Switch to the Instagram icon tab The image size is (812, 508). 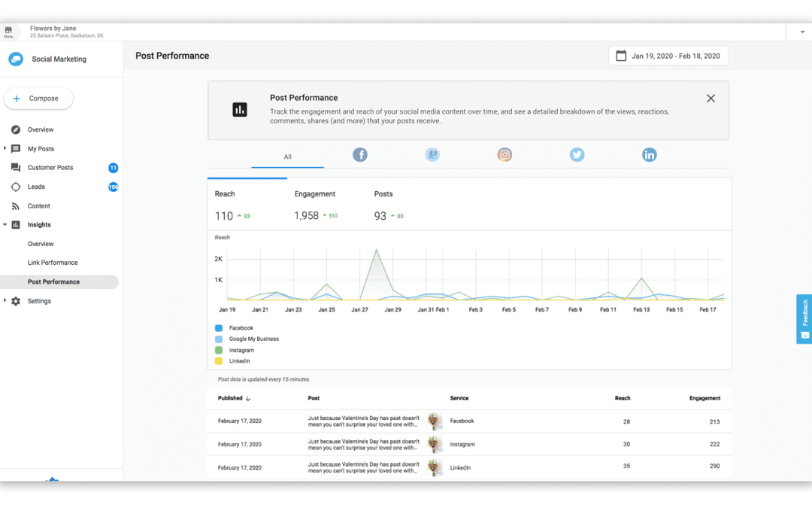tap(504, 155)
